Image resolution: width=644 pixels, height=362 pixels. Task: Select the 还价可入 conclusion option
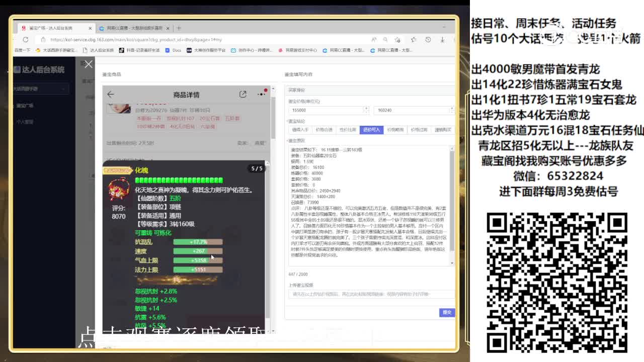pos(371,130)
